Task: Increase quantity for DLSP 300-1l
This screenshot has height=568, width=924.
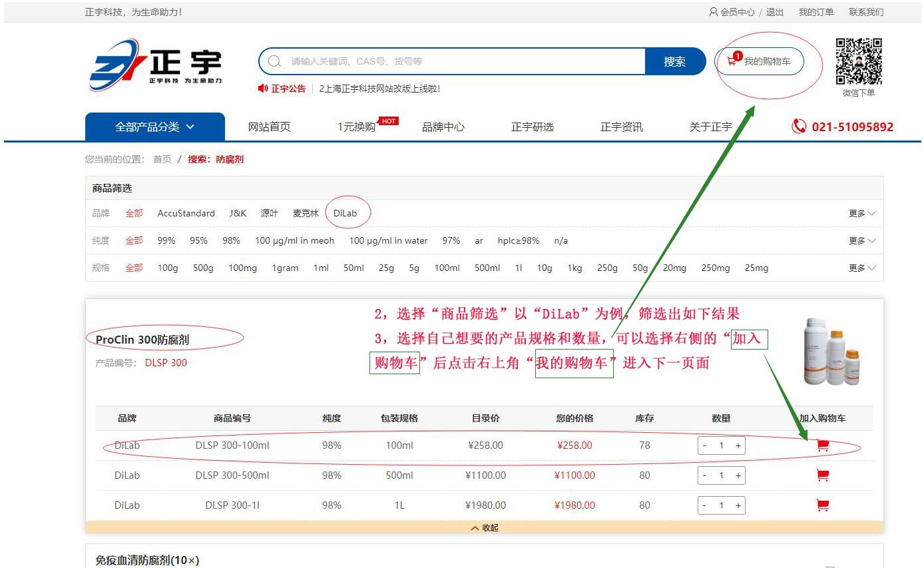Action: coord(738,505)
